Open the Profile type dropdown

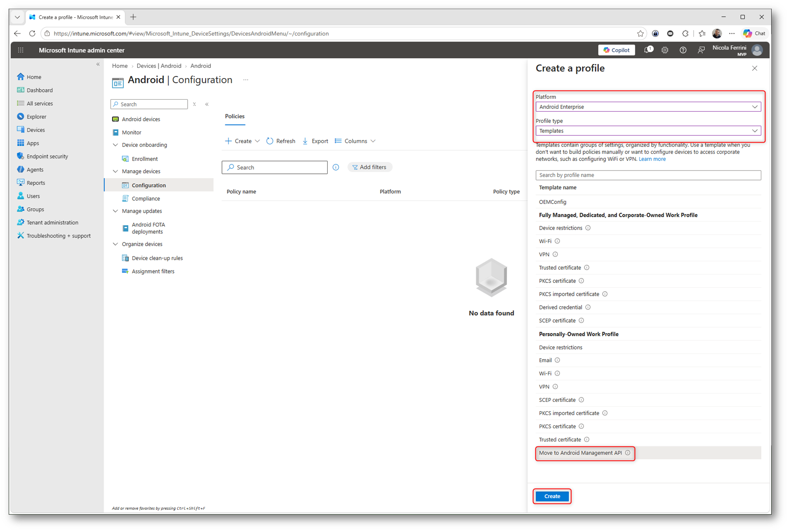click(x=648, y=131)
